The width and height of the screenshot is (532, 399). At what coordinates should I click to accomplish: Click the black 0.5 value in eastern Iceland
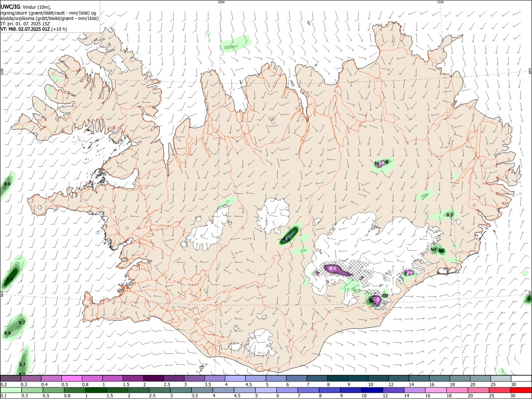click(450, 215)
